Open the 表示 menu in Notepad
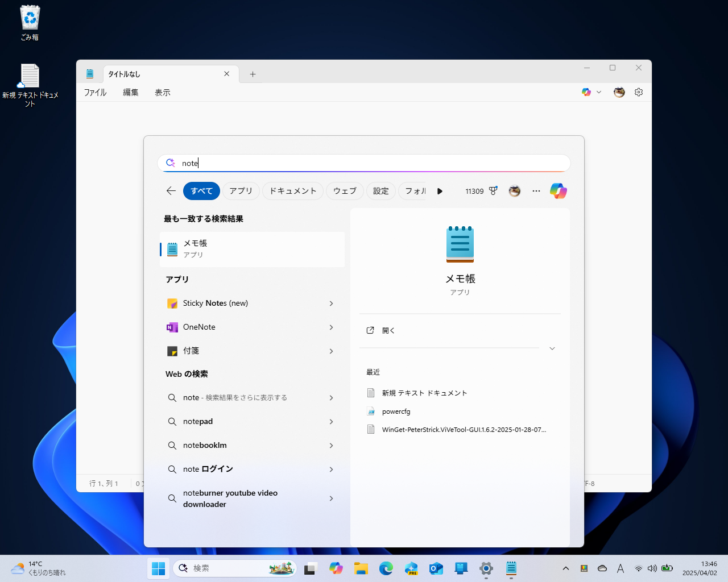 [x=163, y=92]
